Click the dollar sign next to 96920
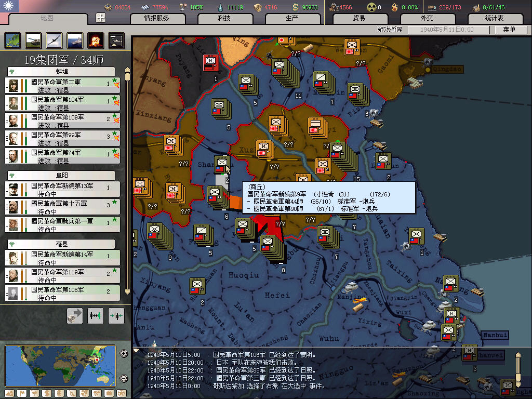This screenshot has width=532, height=399. point(296,7)
